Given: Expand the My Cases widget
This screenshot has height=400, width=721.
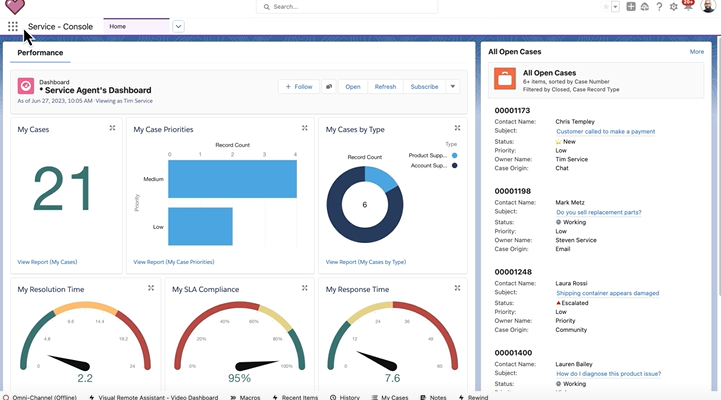Looking at the screenshot, I should tap(112, 128).
